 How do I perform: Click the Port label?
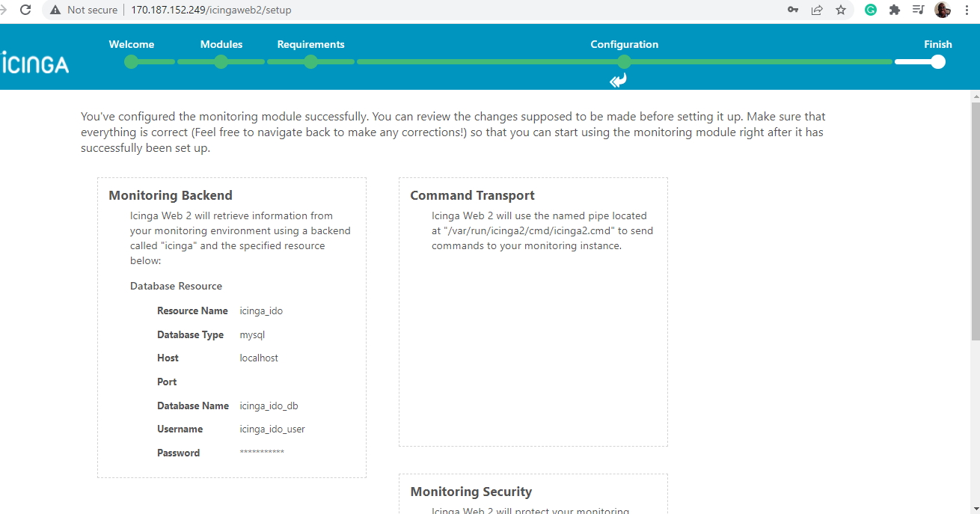[167, 382]
